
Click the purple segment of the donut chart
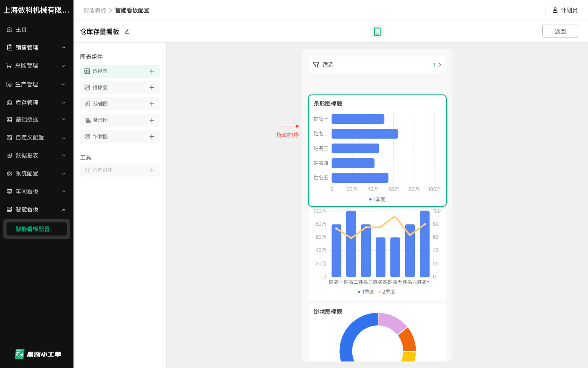point(392,322)
